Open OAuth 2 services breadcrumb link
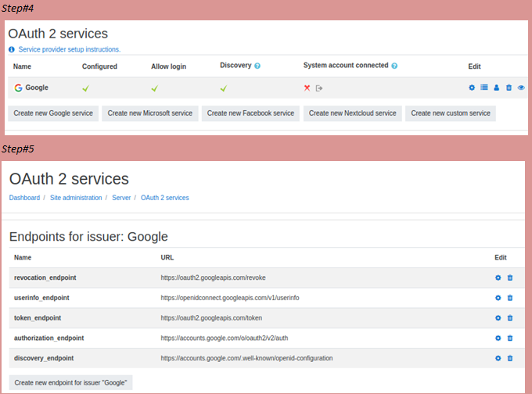Viewport: 532px width, 394px height. pos(165,198)
